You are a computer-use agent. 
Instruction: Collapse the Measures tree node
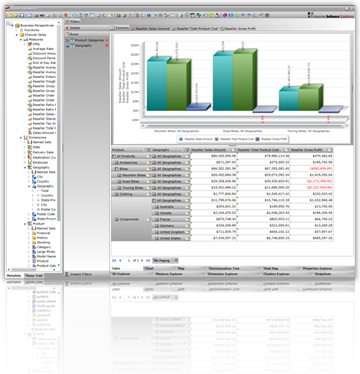coord(21,39)
